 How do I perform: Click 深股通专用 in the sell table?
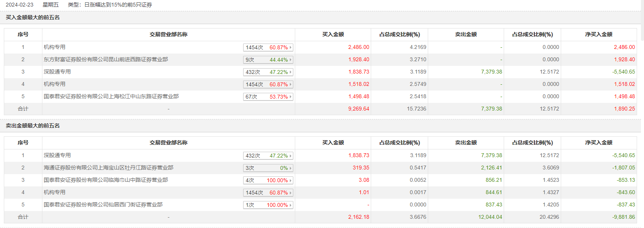click(x=57, y=155)
